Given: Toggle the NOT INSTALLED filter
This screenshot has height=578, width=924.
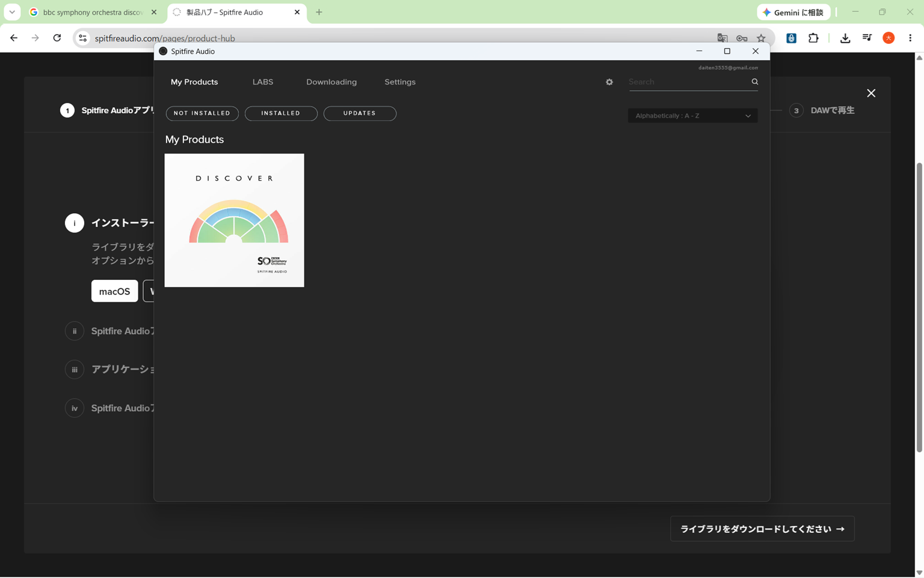Looking at the screenshot, I should 202,113.
